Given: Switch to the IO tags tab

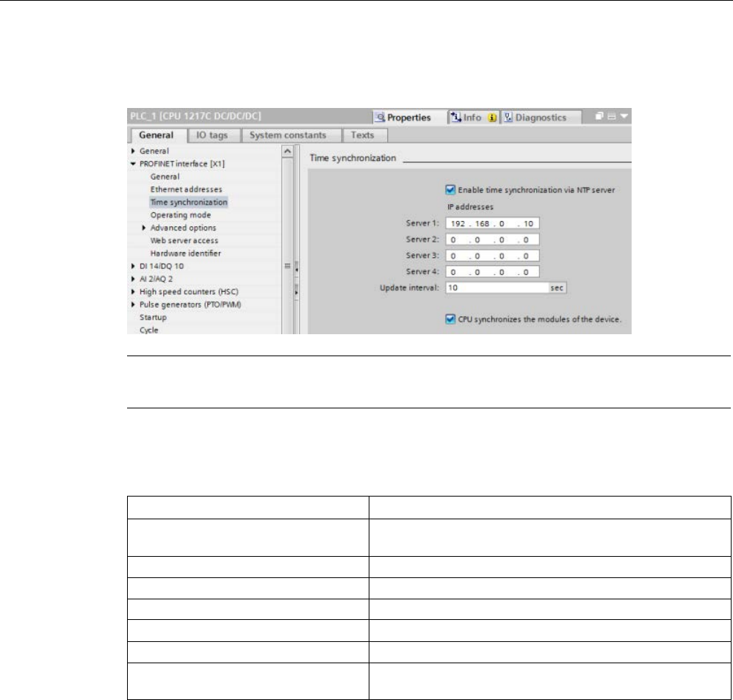Looking at the screenshot, I should [212, 135].
